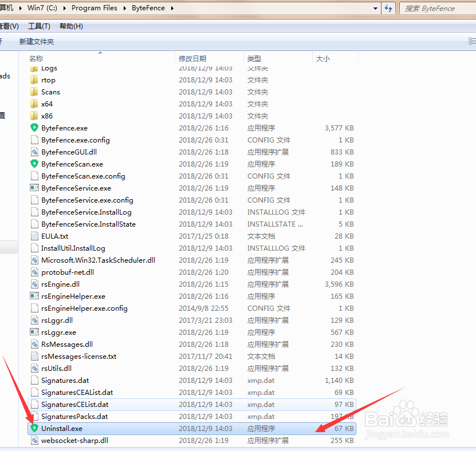Screen dimensions: 476x451
Task: Click the protobuf-net.dll file icon
Action: point(34,272)
